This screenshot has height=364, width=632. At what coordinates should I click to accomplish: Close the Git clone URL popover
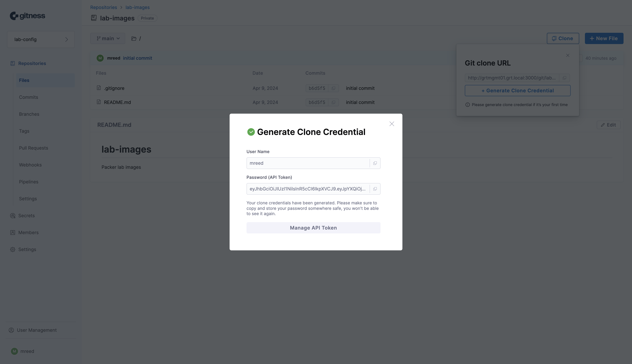(x=568, y=55)
